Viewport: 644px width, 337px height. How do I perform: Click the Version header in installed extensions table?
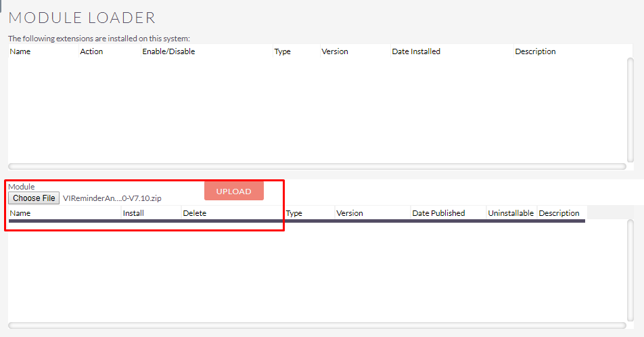coord(335,51)
